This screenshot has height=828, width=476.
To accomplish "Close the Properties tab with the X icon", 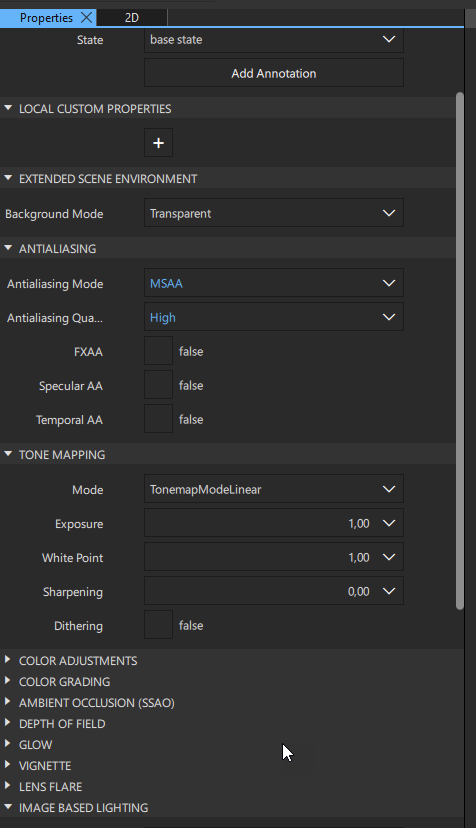I will pos(87,17).
